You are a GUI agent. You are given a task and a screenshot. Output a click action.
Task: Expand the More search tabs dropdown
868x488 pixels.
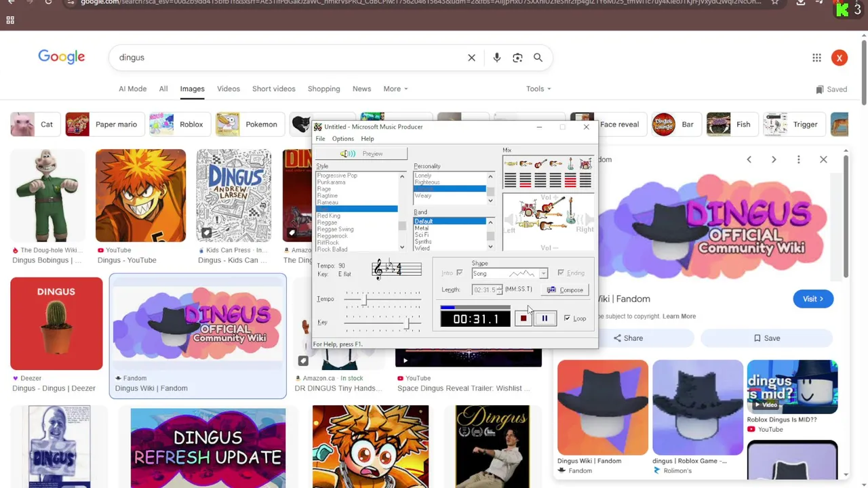[x=395, y=89]
